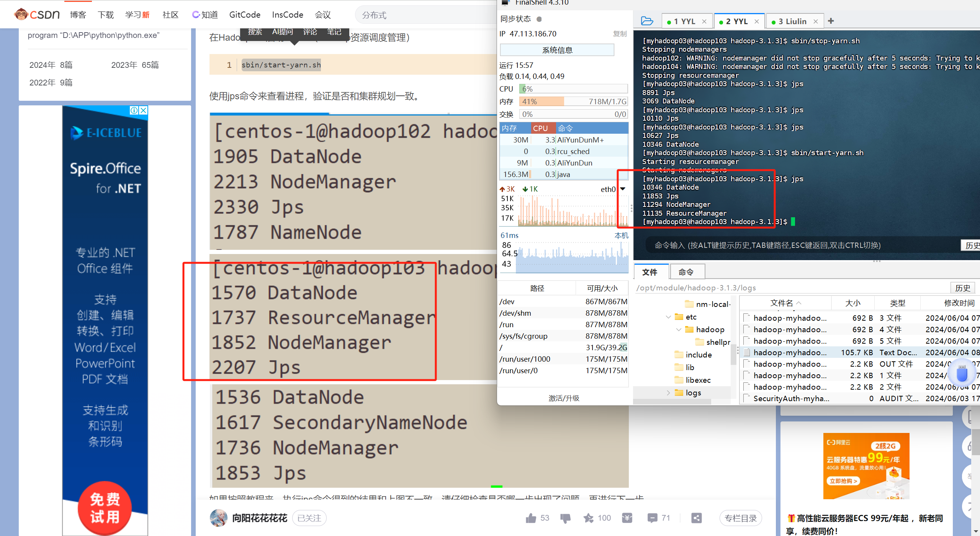The height and width of the screenshot is (536, 980).
Task: Select the libexec folder icon
Action: (x=679, y=380)
